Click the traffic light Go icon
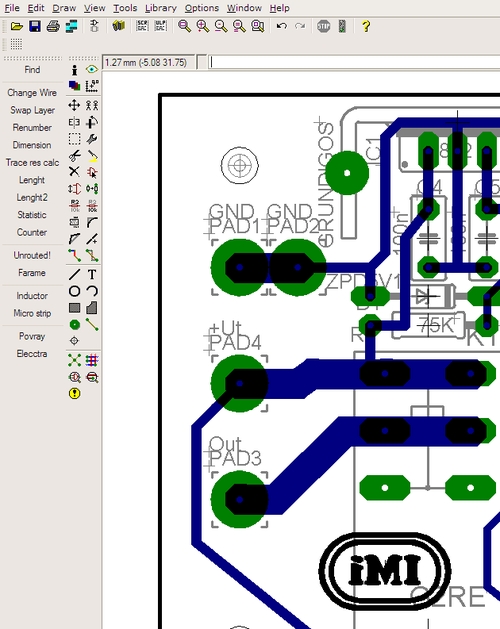Image resolution: width=500 pixels, height=629 pixels. (x=342, y=26)
